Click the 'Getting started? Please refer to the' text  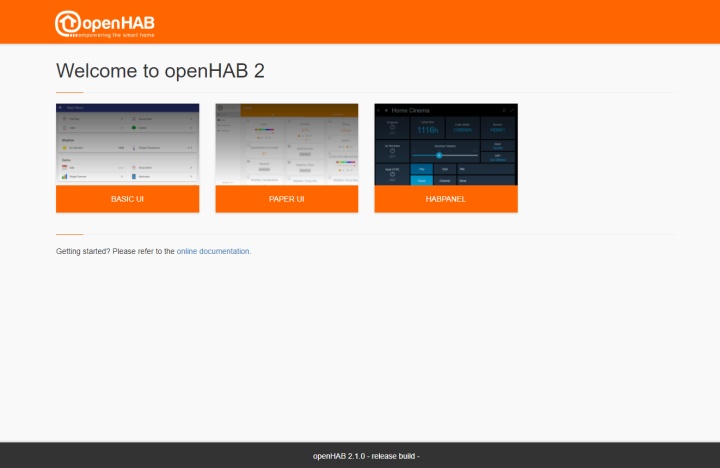click(x=115, y=251)
